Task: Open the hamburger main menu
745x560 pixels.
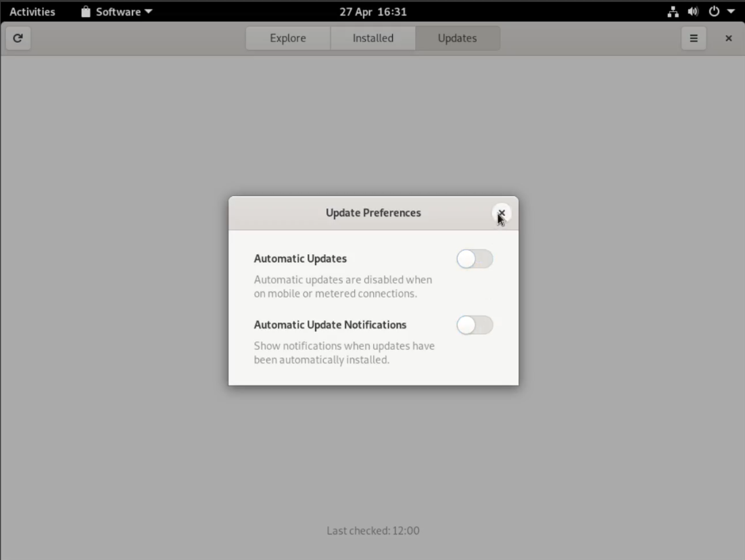Action: coord(693,39)
